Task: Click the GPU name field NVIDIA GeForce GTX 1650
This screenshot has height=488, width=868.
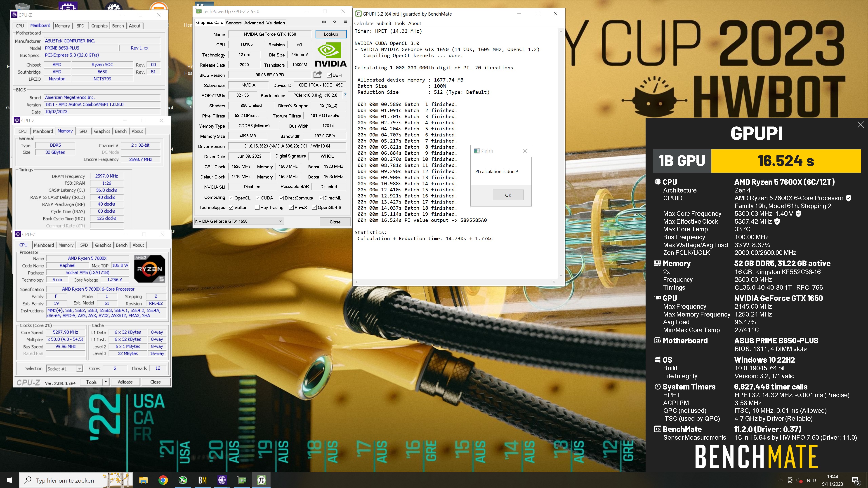Action: click(270, 34)
